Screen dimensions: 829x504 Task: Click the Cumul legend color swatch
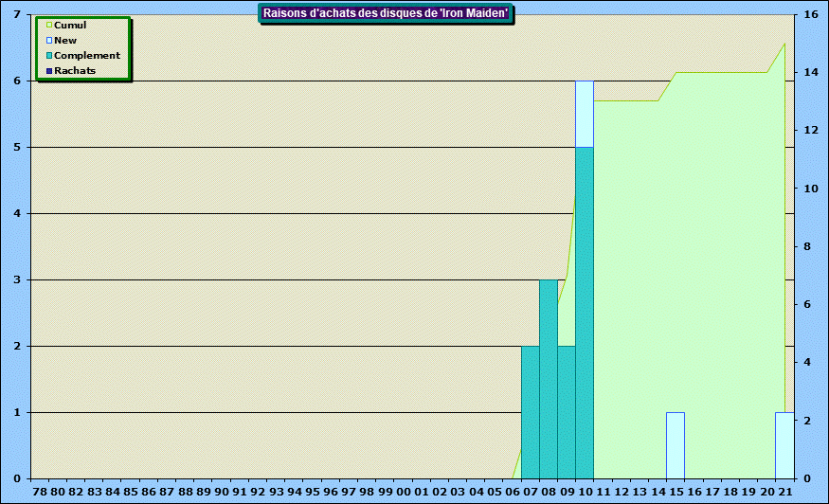point(49,26)
